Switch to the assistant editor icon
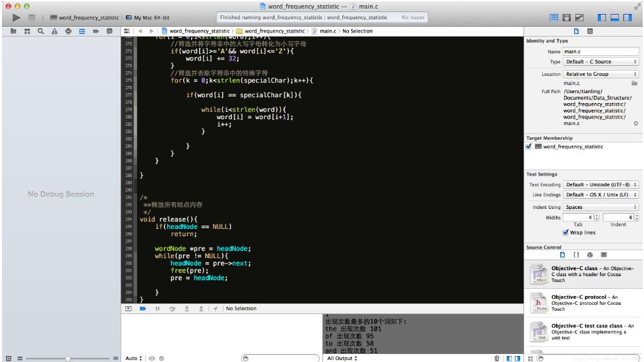 click(567, 18)
